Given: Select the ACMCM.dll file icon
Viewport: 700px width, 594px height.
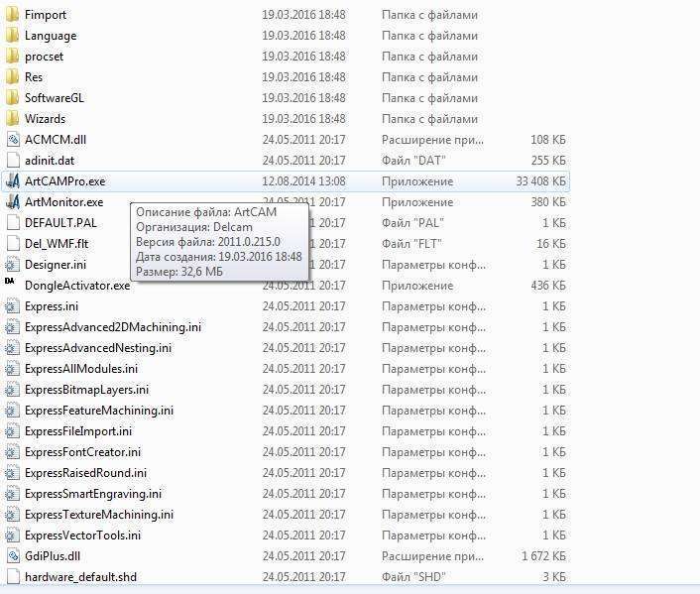Looking at the screenshot, I should pos(12,140).
